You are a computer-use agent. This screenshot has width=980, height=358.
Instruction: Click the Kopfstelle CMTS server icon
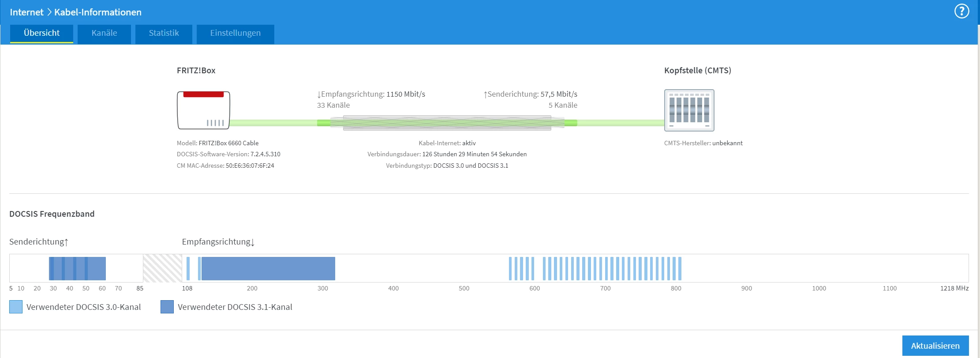pyautogui.click(x=689, y=110)
